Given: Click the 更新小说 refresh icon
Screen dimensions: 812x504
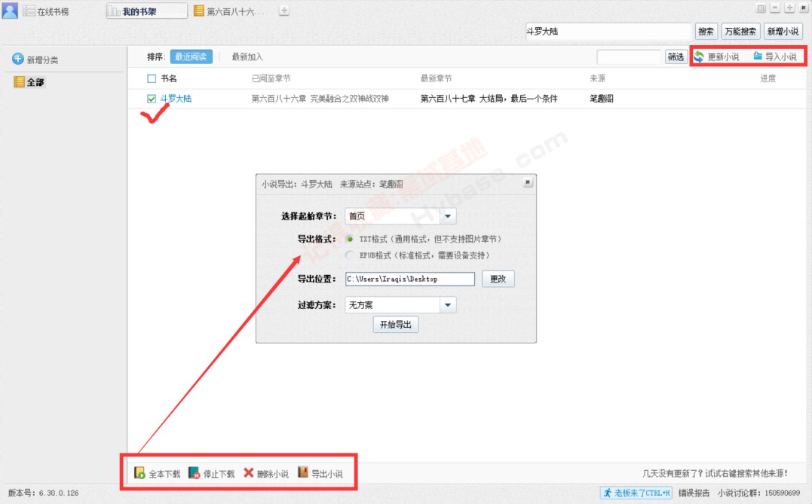Looking at the screenshot, I should (x=699, y=57).
